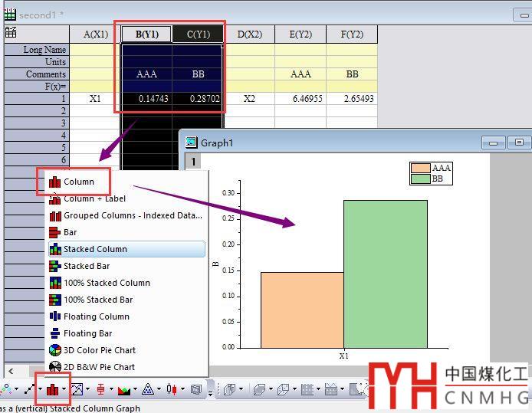Click the Grouped Columns menu icon
The image size is (532, 413).
point(55,215)
